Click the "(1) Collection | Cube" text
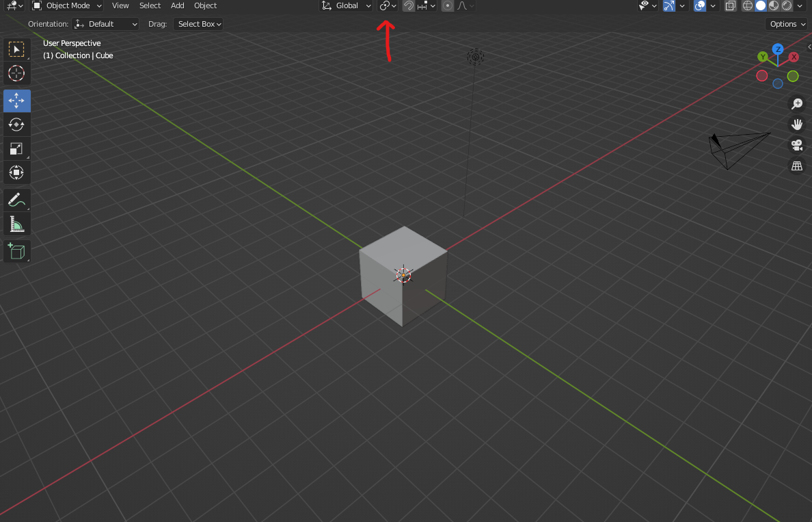 78,55
